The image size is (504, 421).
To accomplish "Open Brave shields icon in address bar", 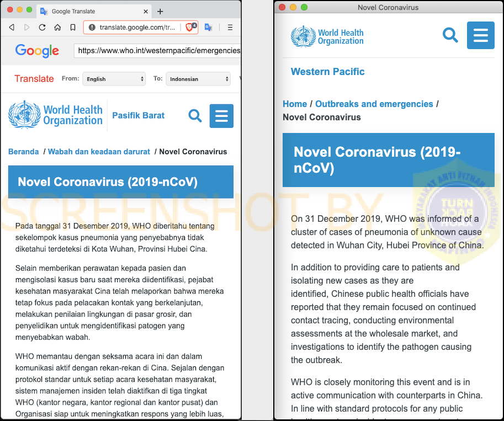I will (190, 28).
